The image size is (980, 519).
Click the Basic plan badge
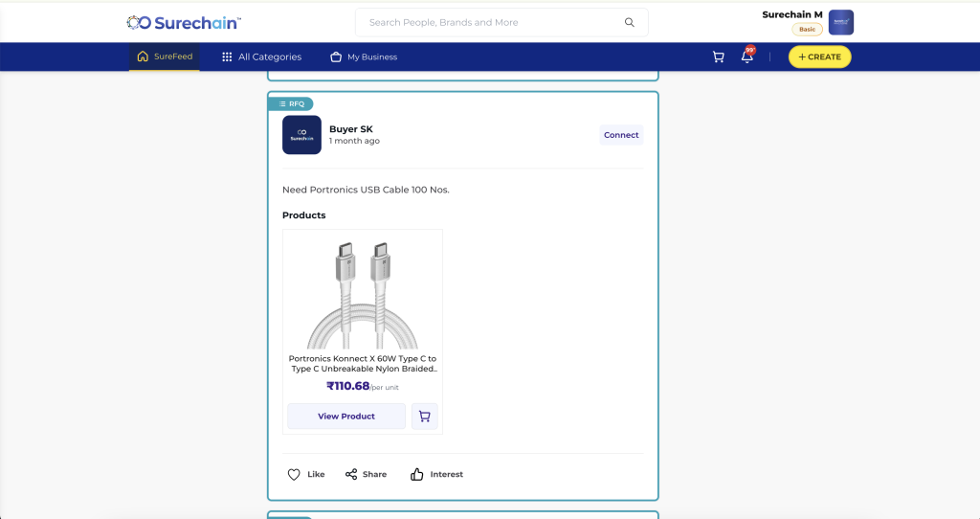coord(807,30)
